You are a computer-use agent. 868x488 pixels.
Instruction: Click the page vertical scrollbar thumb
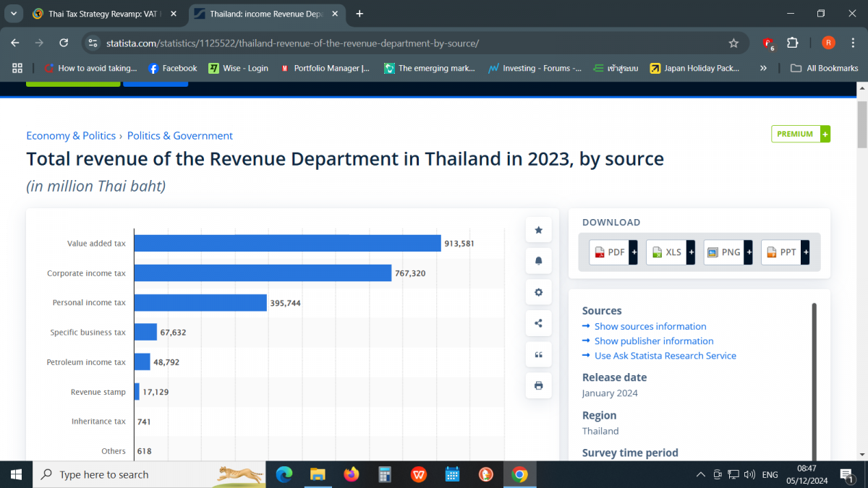pyautogui.click(x=861, y=124)
